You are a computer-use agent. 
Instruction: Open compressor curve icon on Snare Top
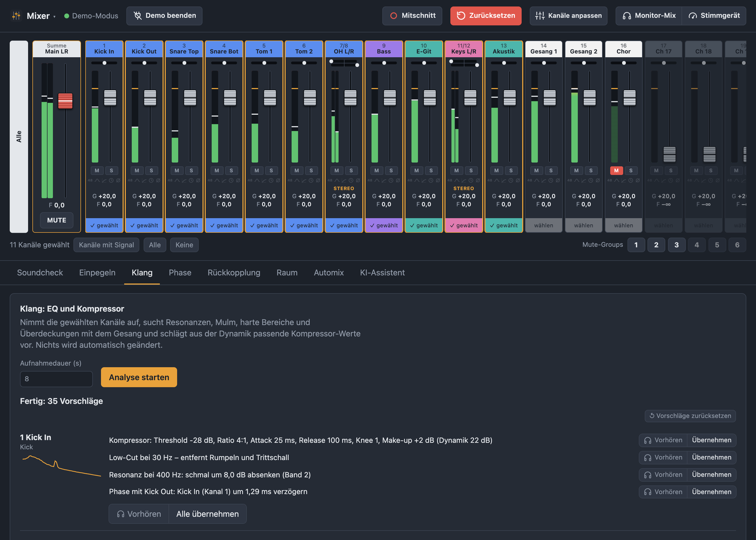[184, 180]
